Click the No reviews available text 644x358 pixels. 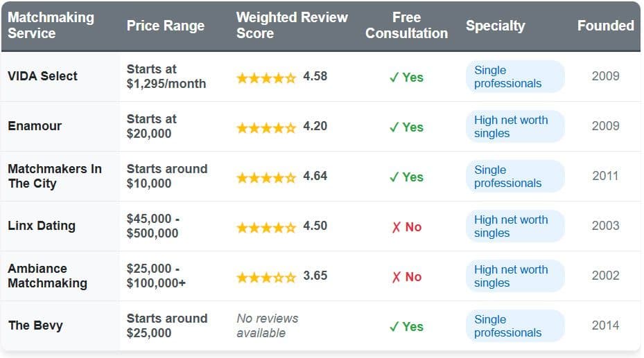coord(267,325)
